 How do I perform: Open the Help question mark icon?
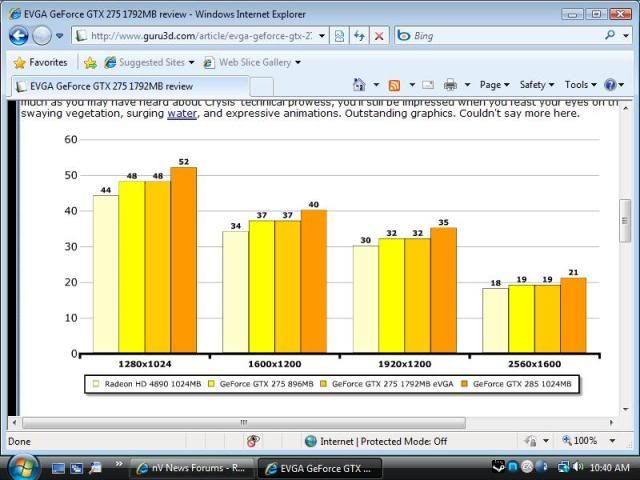point(610,85)
